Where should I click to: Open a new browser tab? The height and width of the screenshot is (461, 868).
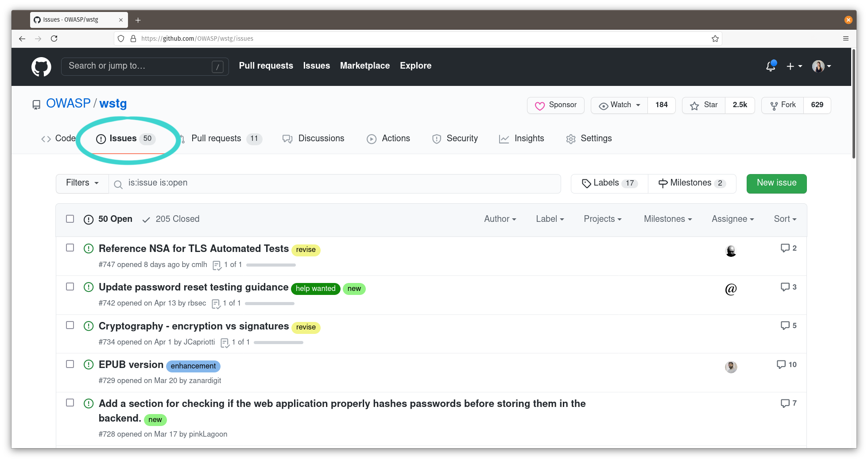138,20
